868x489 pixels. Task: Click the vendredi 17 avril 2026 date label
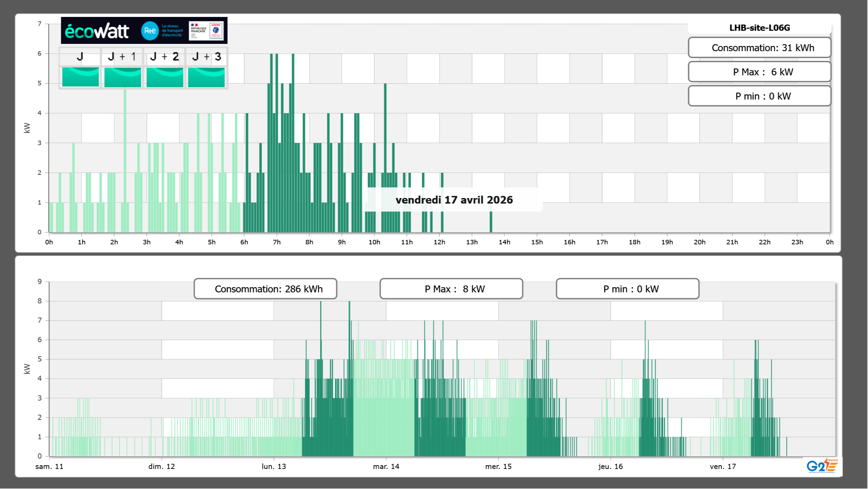click(x=454, y=200)
